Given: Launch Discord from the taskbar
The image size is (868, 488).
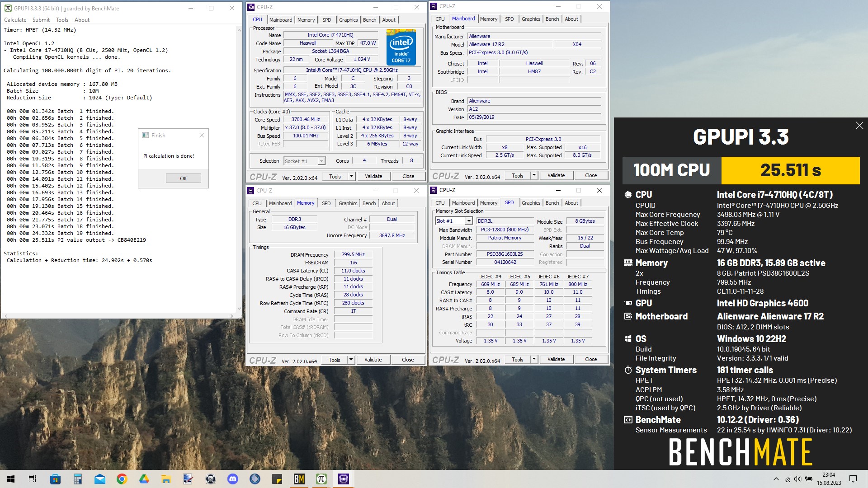Looking at the screenshot, I should [233, 479].
